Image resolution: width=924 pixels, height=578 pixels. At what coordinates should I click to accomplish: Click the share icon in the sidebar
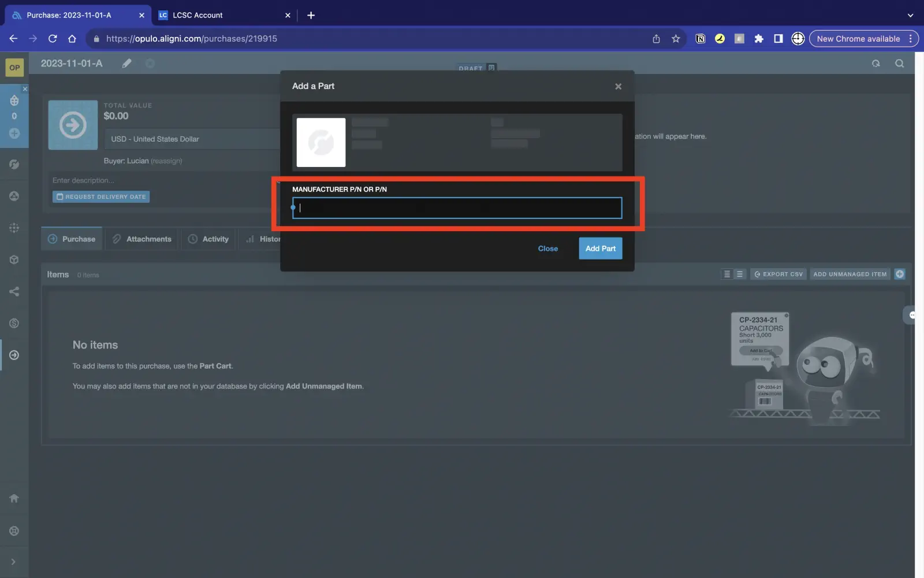[x=14, y=291]
